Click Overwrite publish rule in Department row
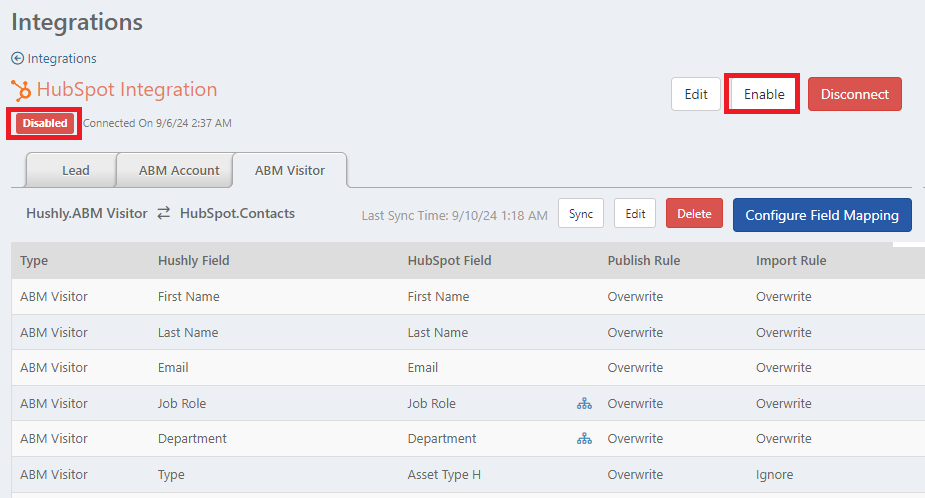Viewport: 925px width, 498px height. pyautogui.click(x=635, y=438)
